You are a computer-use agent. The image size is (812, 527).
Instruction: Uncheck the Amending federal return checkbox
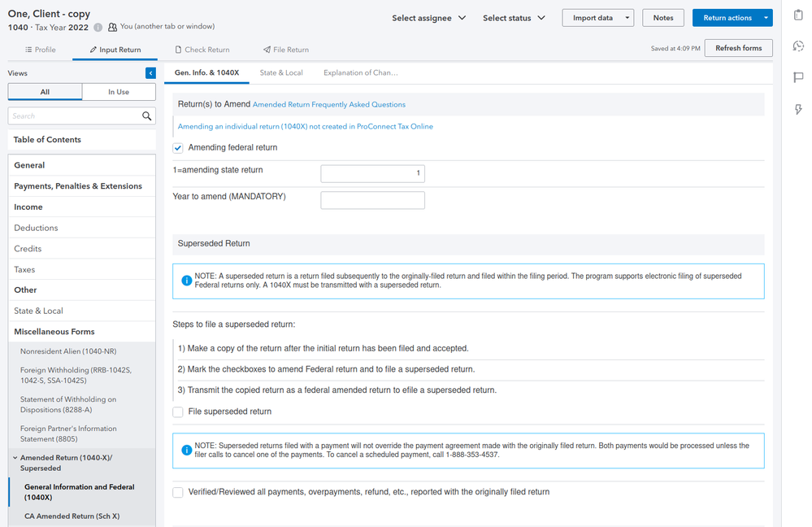[x=178, y=148]
